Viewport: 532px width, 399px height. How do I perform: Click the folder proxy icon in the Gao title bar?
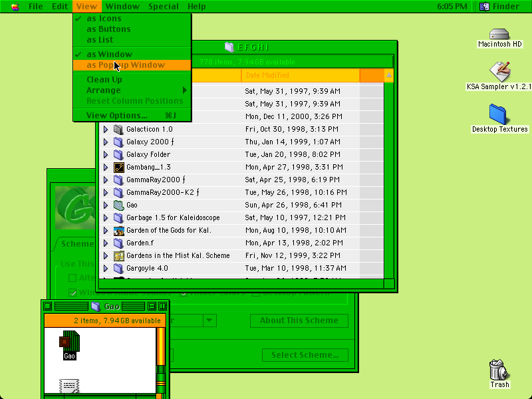click(96, 307)
